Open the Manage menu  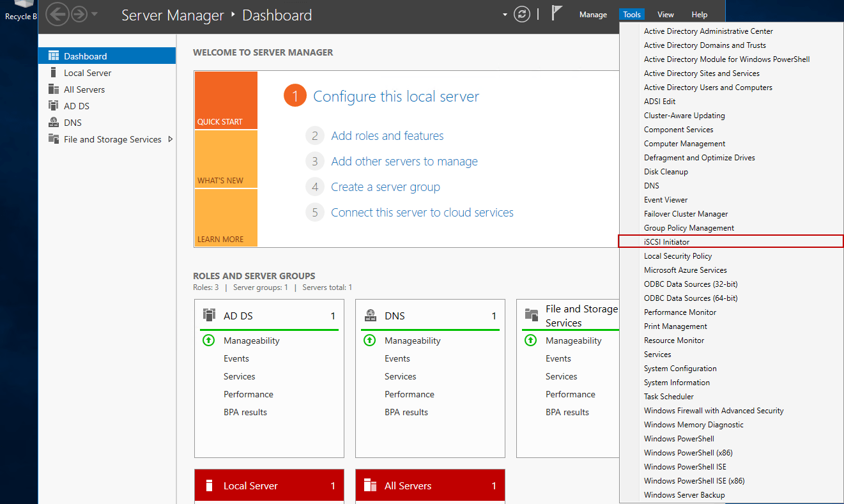[x=593, y=14]
